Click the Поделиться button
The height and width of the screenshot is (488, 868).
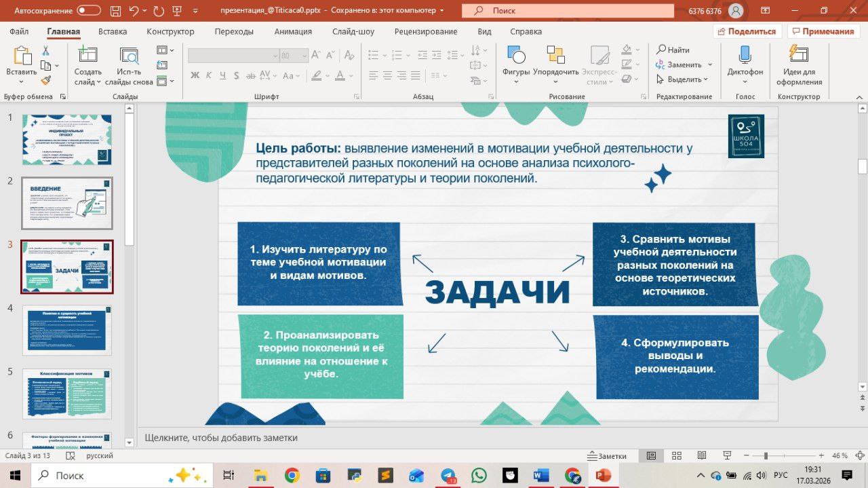(x=747, y=31)
